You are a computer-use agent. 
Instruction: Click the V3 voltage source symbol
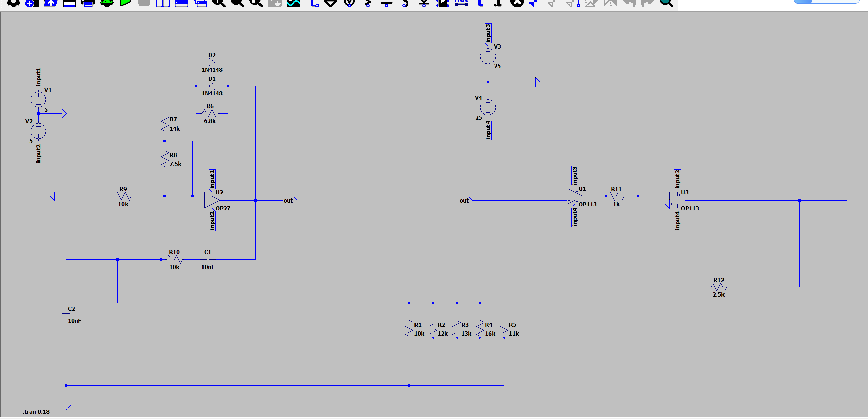click(488, 56)
